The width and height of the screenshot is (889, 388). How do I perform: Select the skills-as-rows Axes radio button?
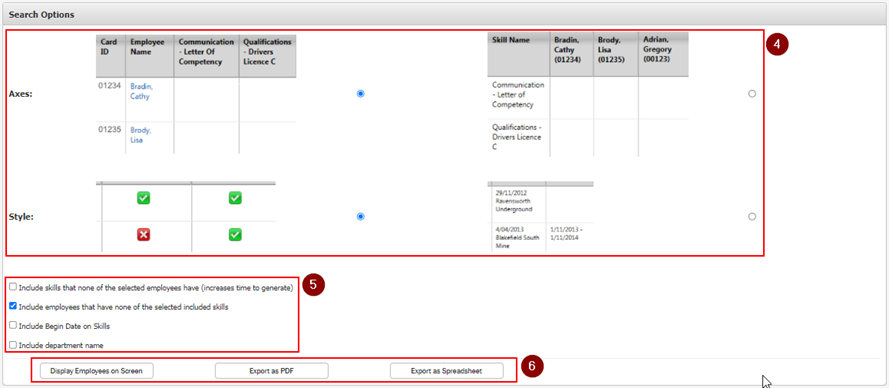[x=752, y=94]
